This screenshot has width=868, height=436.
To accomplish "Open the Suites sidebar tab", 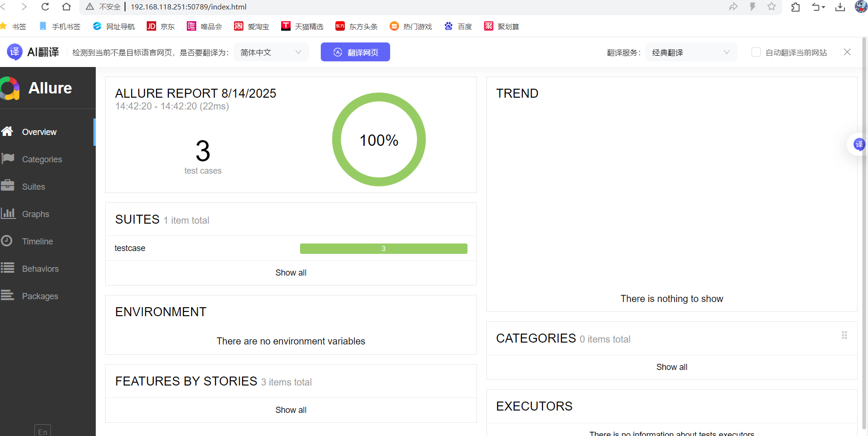I will point(47,187).
